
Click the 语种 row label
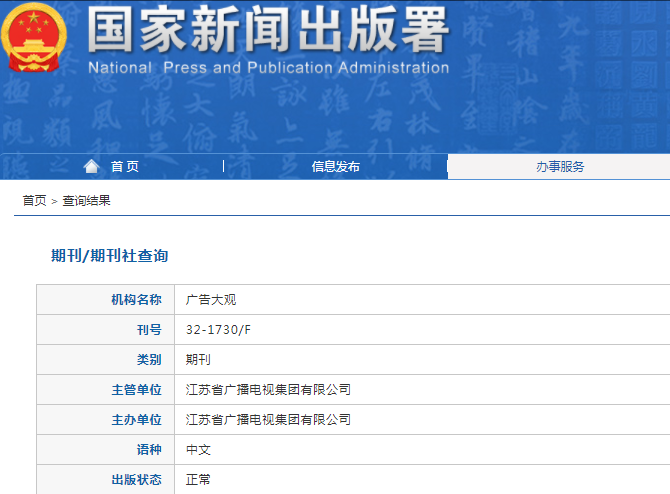coord(148,450)
